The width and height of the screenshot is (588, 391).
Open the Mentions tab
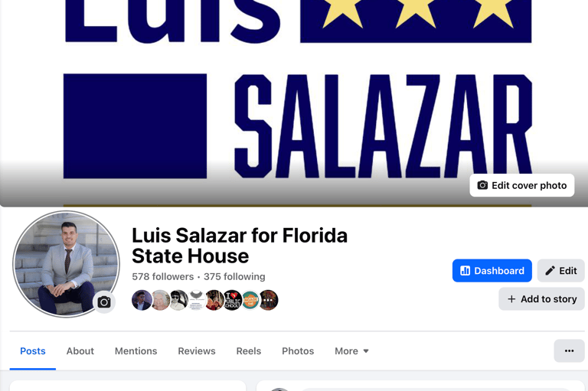pyautogui.click(x=136, y=351)
